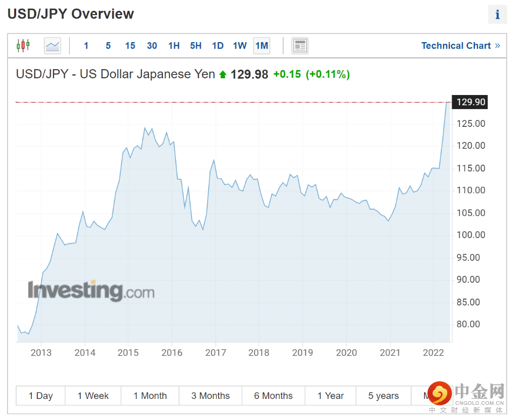Set interval to 1H

(174, 46)
